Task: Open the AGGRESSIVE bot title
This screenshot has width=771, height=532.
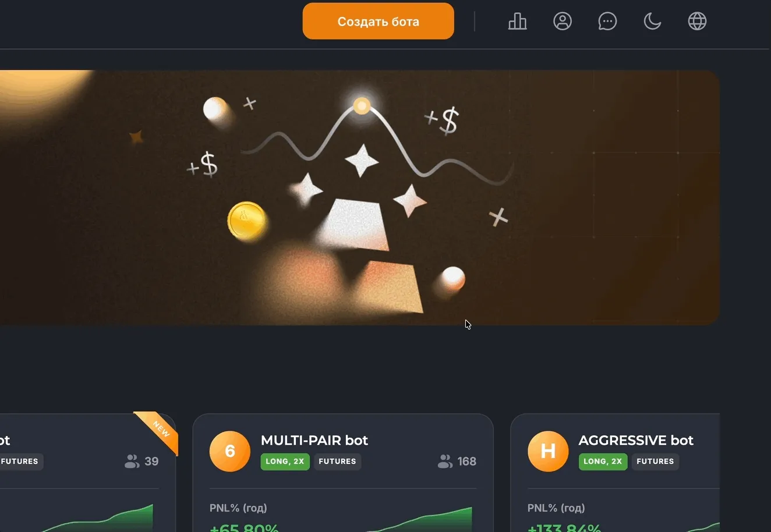Action: (x=636, y=440)
